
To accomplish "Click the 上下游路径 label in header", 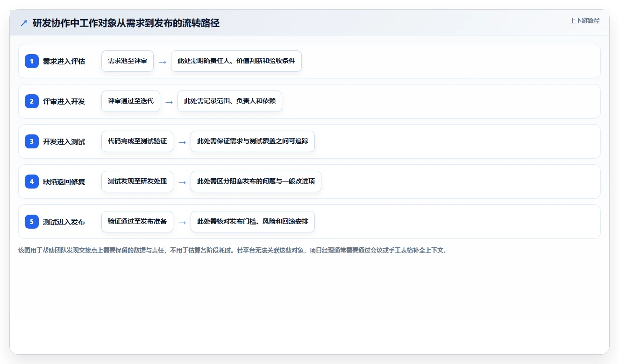I will (x=584, y=21).
